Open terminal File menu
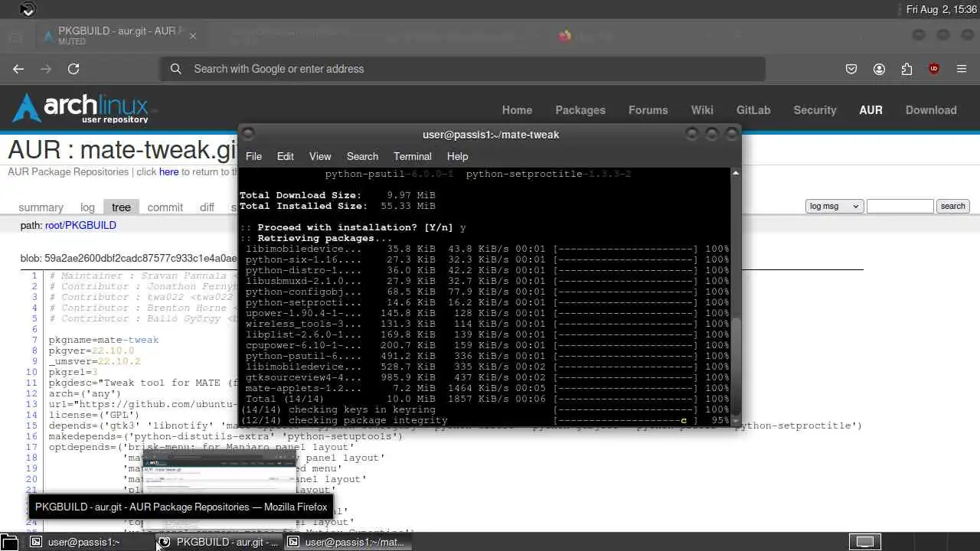 click(253, 156)
